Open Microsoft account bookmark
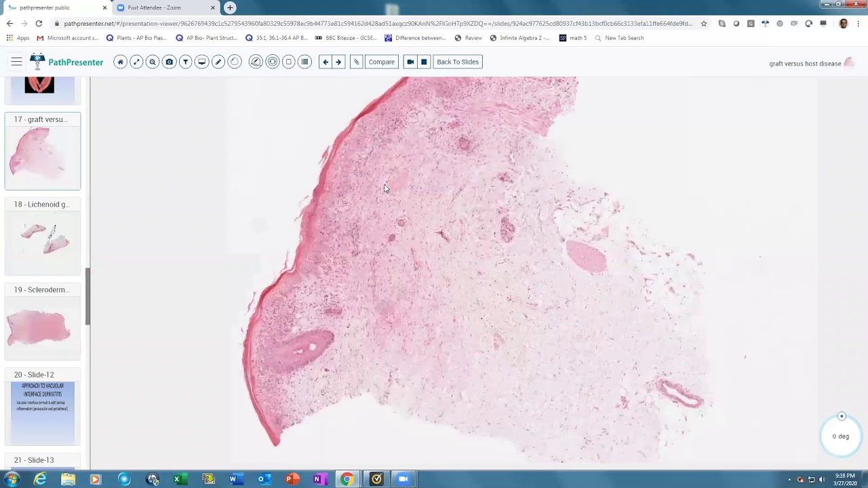The height and width of the screenshot is (488, 868). 68,38
